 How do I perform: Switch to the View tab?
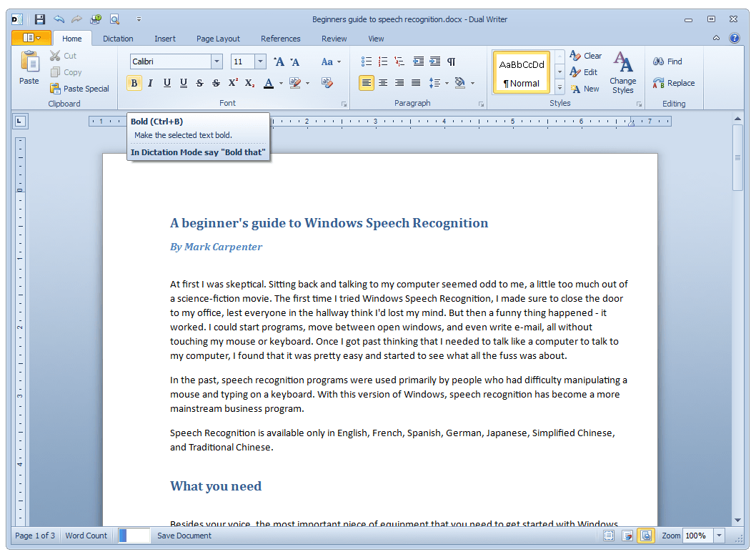pyautogui.click(x=376, y=39)
